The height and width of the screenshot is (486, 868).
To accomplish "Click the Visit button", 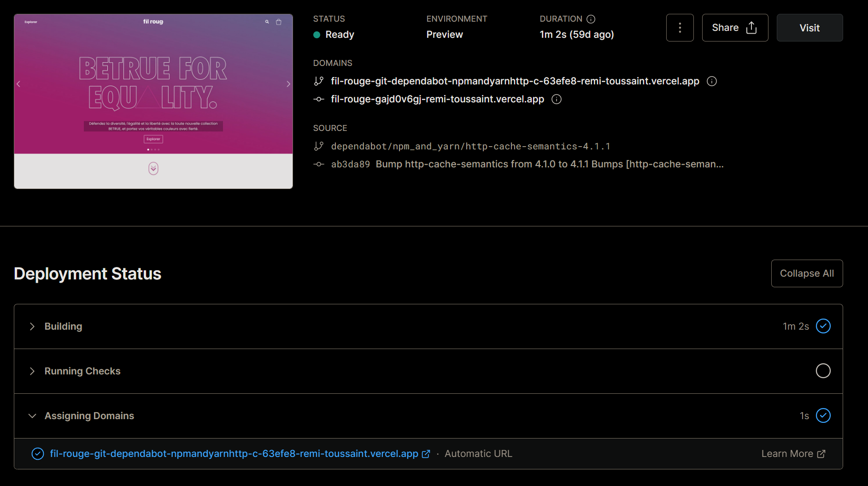I will [x=809, y=28].
